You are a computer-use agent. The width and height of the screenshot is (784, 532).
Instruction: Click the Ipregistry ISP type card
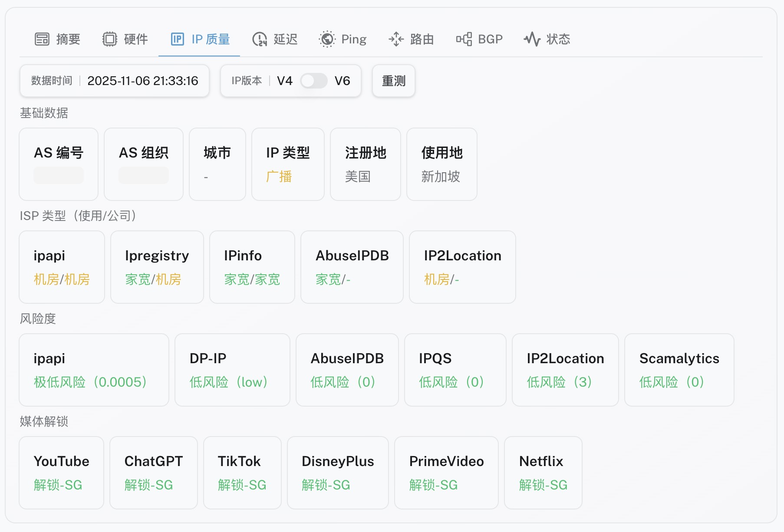[157, 267]
